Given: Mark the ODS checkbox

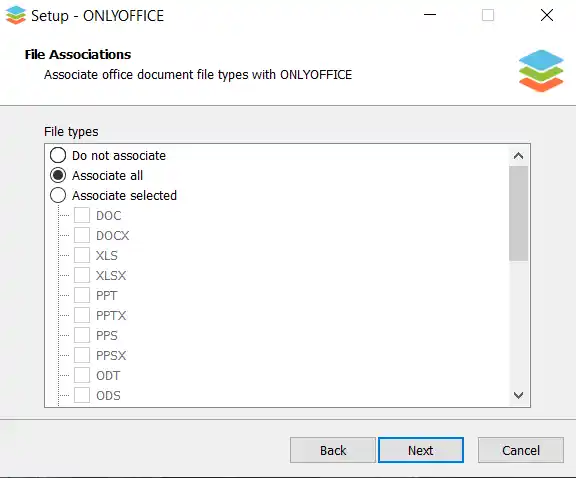Looking at the screenshot, I should (82, 395).
